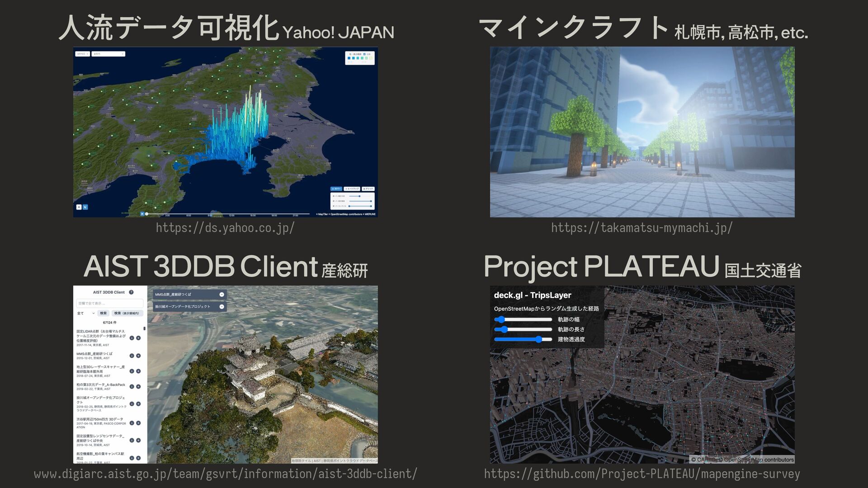868x488 pixels.
Task: Remove 掛川城オープンデータ化プロジェクト layer with minus icon
Action: (222, 307)
